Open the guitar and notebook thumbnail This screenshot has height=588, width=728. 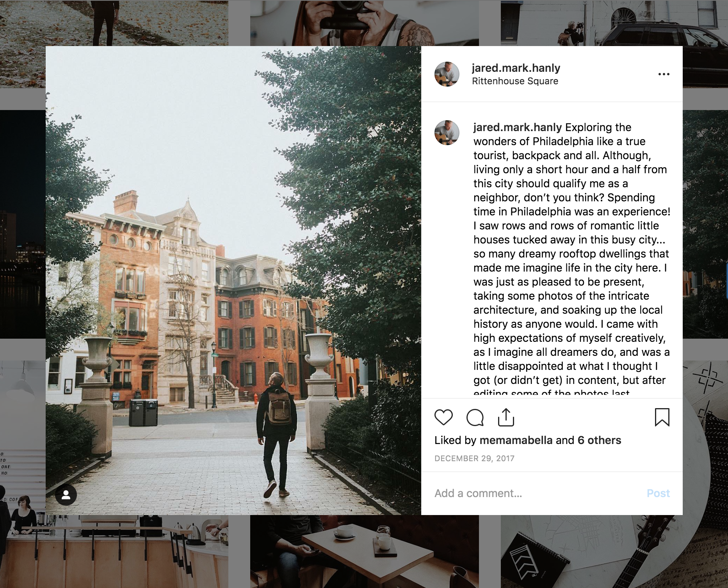point(614,551)
